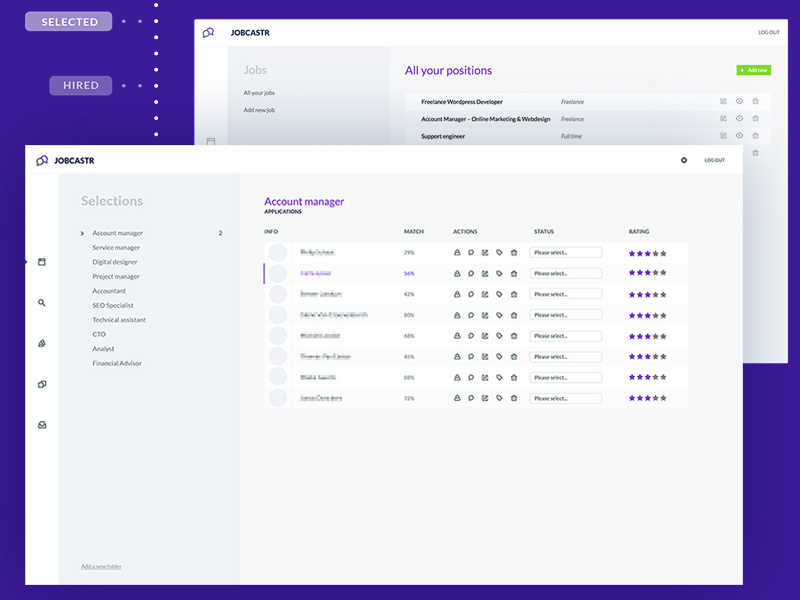Delete the last applicant using trash icon

pos(514,397)
